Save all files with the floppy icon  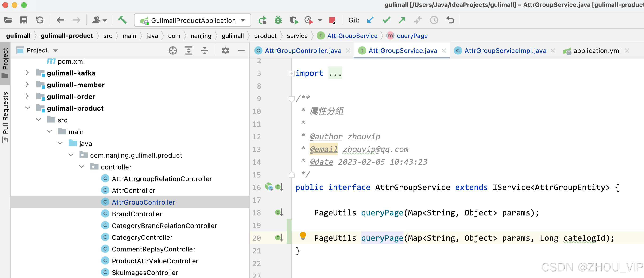point(24,20)
